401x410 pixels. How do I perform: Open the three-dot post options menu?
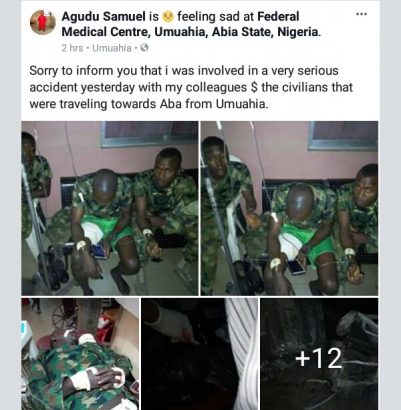pyautogui.click(x=361, y=14)
